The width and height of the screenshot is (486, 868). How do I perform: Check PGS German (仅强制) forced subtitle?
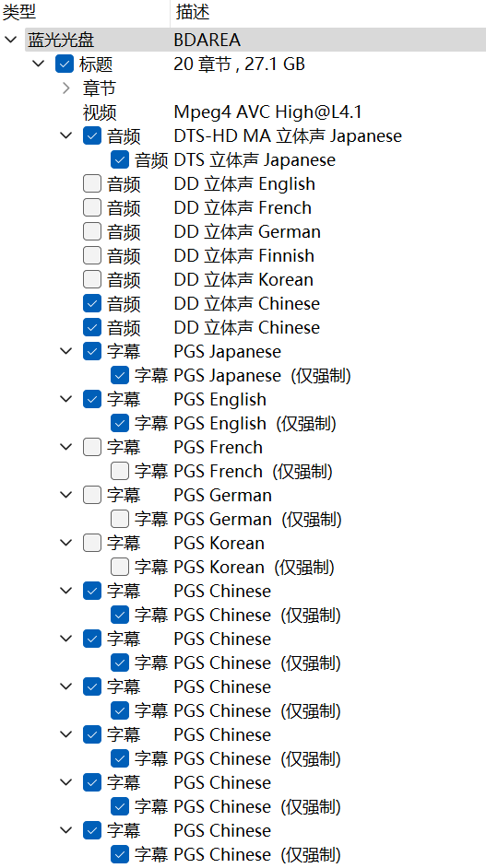click(x=120, y=520)
